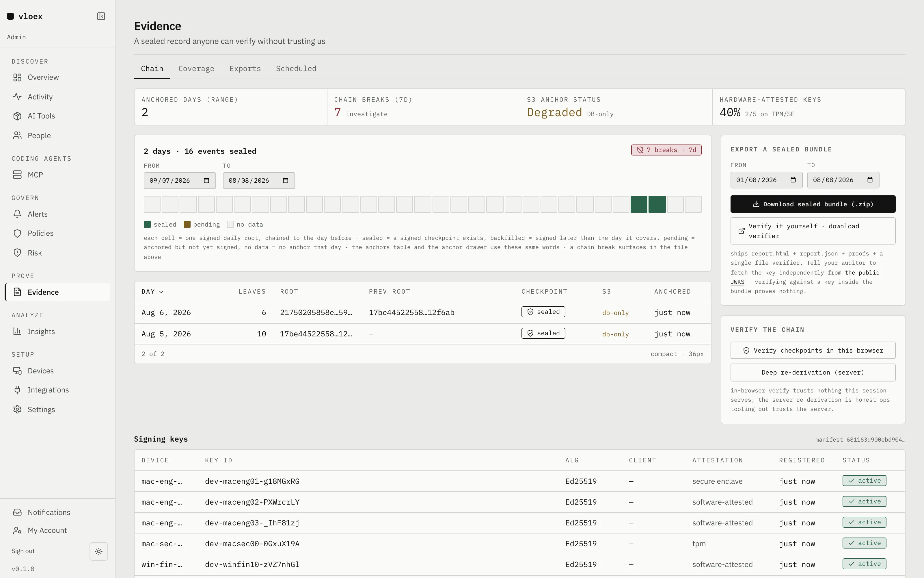
Task: Click active status for dev-macsec00 key
Action: tap(865, 543)
